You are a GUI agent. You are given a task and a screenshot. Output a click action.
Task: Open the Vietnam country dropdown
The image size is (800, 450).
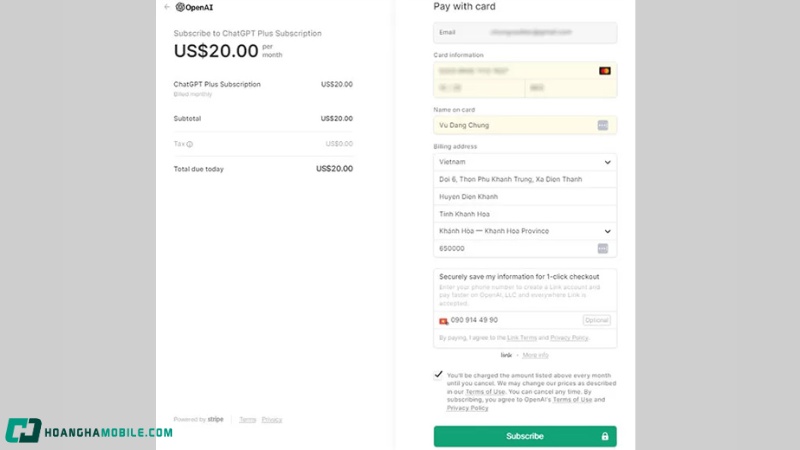[525, 162]
